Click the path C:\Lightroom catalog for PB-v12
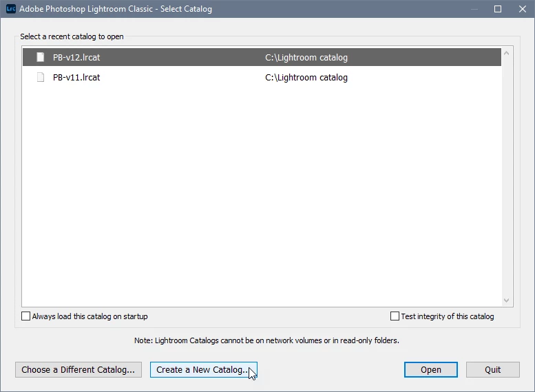 tap(306, 58)
